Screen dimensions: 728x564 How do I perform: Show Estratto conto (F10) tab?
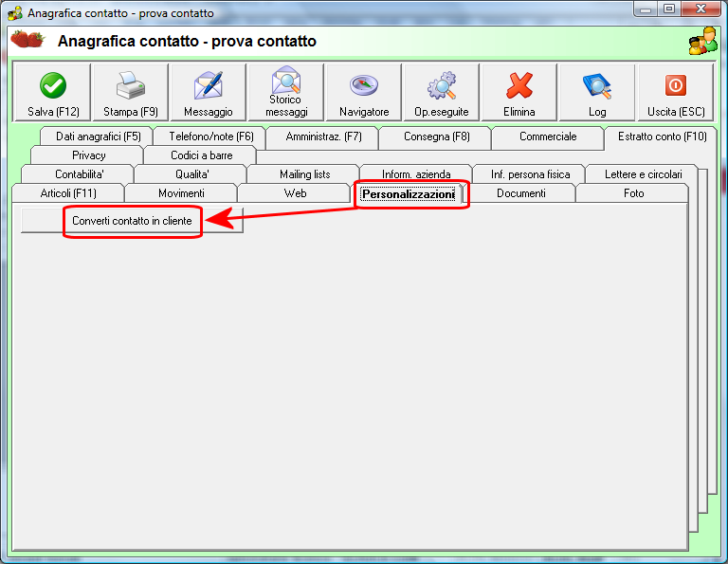[x=662, y=137]
